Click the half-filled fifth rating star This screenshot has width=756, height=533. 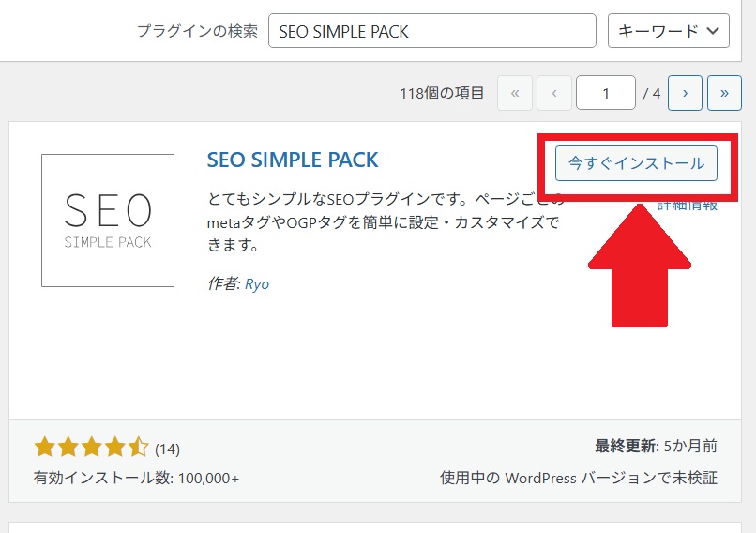(x=138, y=448)
